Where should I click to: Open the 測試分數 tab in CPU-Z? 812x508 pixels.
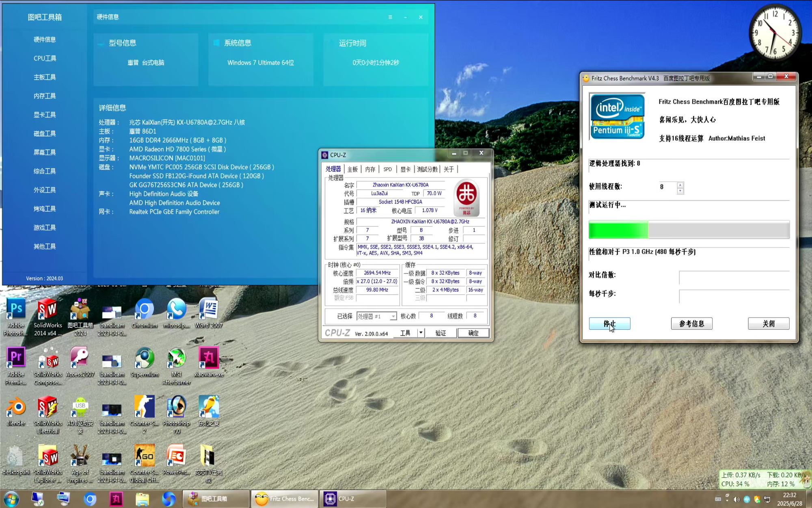point(427,169)
